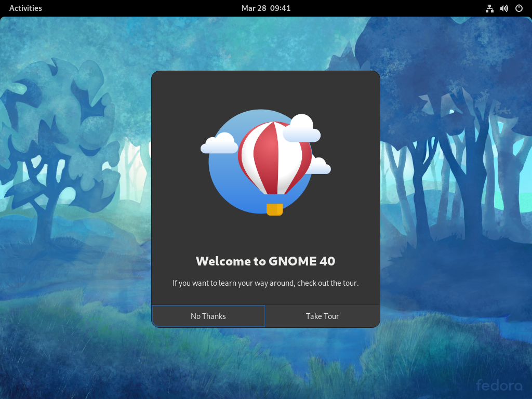Click the Welcome to GNOME 40 heading
Viewport: 532px width, 399px height.
[x=265, y=261]
